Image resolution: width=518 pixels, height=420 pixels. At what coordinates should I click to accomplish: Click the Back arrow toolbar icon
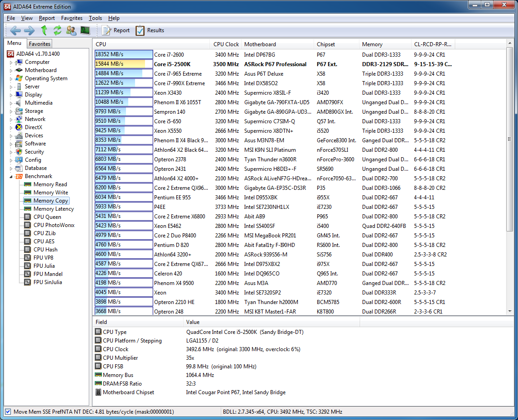[15, 30]
